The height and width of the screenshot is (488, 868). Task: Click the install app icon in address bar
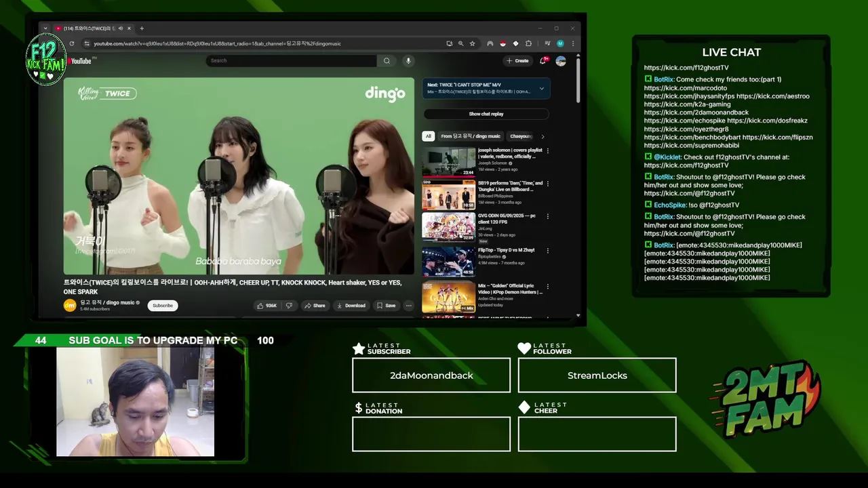click(x=449, y=43)
